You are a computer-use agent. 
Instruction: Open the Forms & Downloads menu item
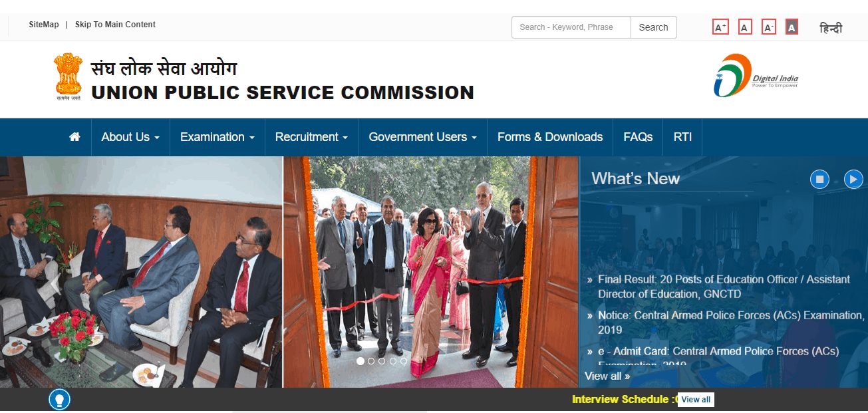point(550,137)
